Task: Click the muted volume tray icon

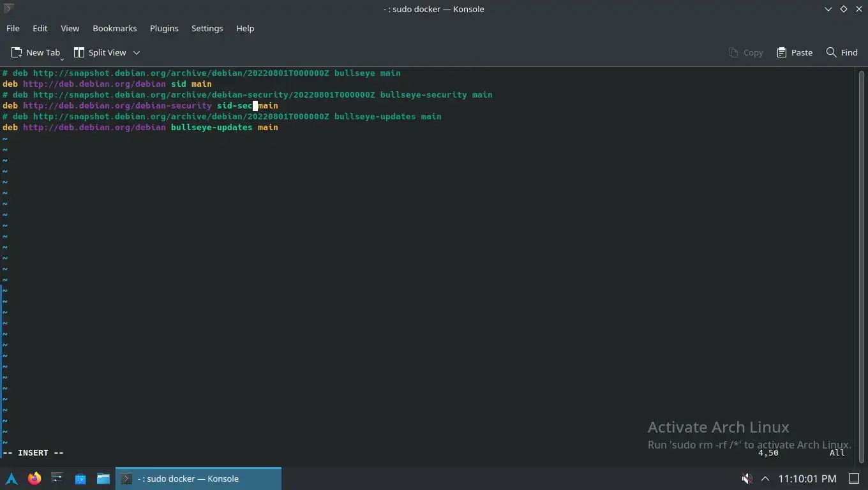Action: (746, 479)
